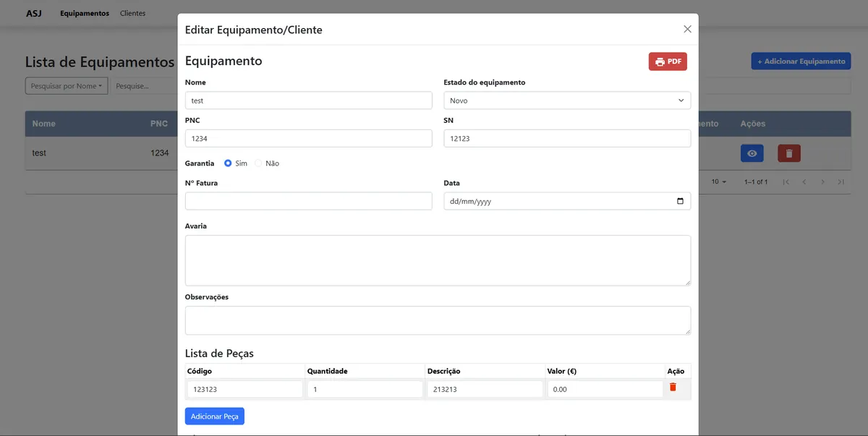868x436 pixels.
Task: Edit the SN field containing 12123
Action: tap(567, 138)
